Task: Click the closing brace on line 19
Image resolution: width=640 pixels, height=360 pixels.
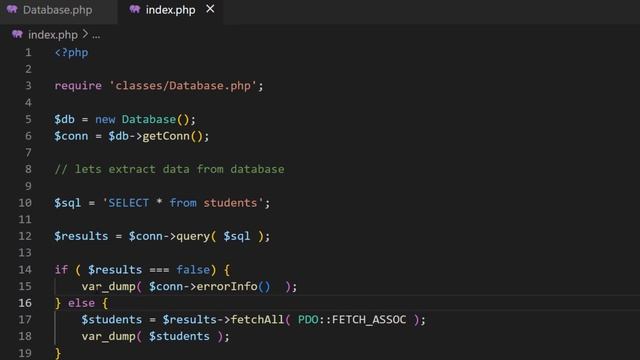Action: [x=58, y=353]
